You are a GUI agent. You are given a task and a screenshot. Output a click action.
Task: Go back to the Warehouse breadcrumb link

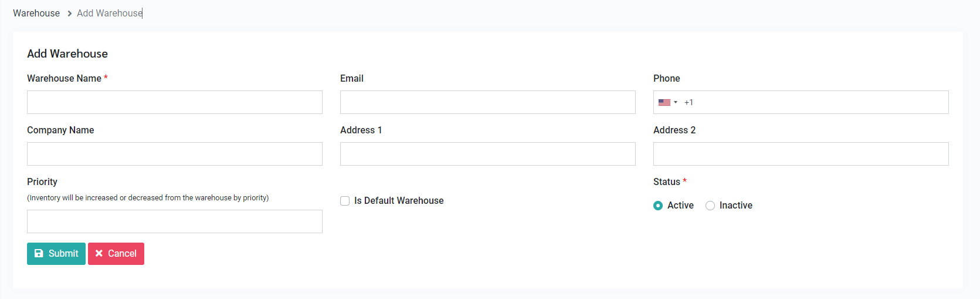point(36,13)
